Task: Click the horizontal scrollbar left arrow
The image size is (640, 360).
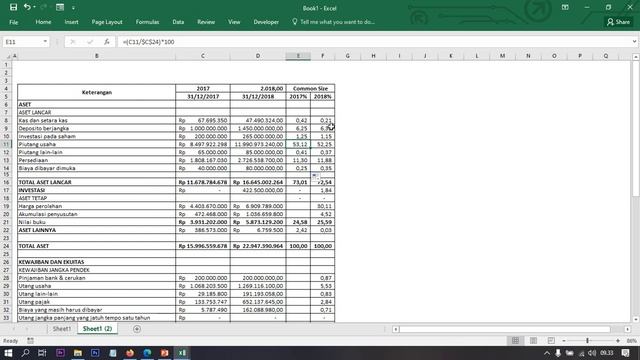Action: tap(396, 329)
